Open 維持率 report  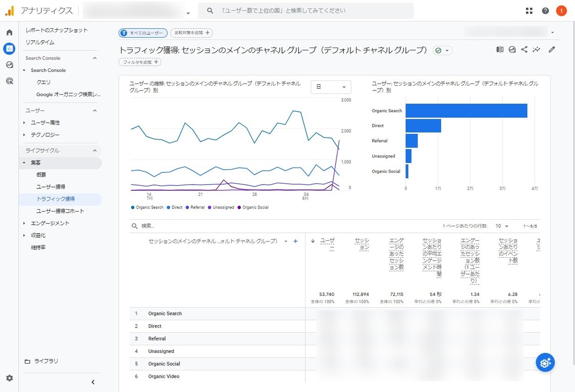[x=38, y=247]
